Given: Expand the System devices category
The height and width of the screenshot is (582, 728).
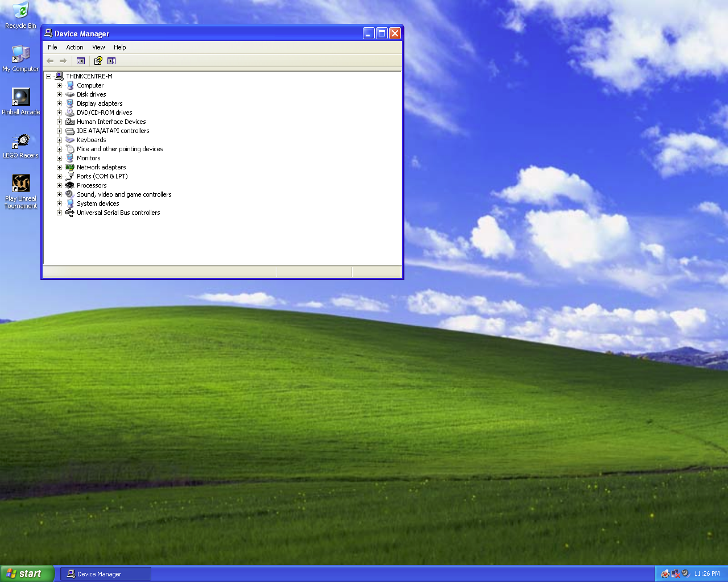Looking at the screenshot, I should pos(59,203).
